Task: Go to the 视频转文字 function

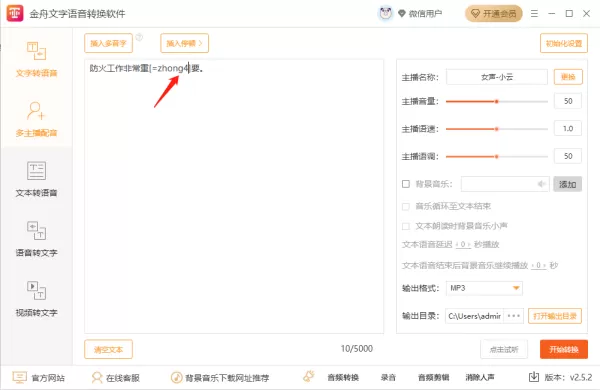Action: tap(36, 299)
